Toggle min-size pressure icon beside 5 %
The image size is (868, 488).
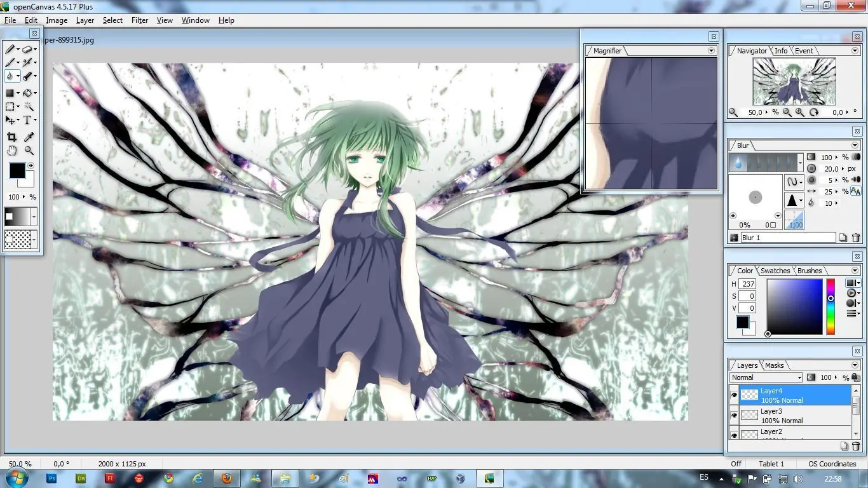click(x=855, y=180)
